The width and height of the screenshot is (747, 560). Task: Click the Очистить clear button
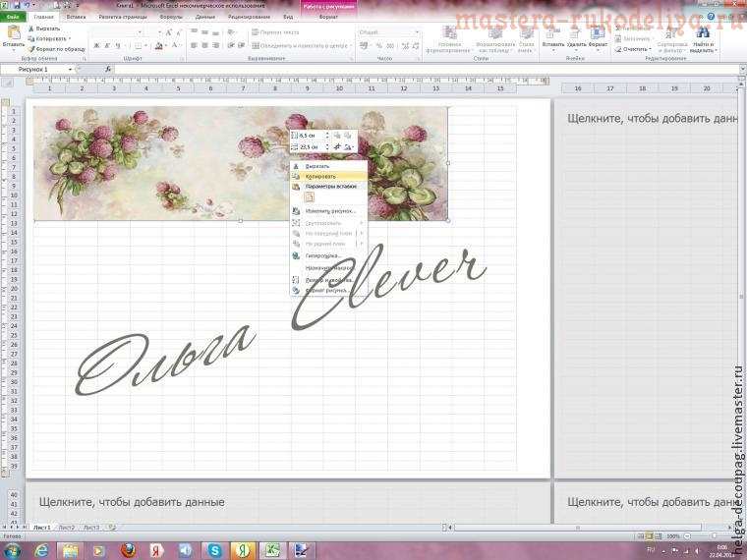point(634,49)
